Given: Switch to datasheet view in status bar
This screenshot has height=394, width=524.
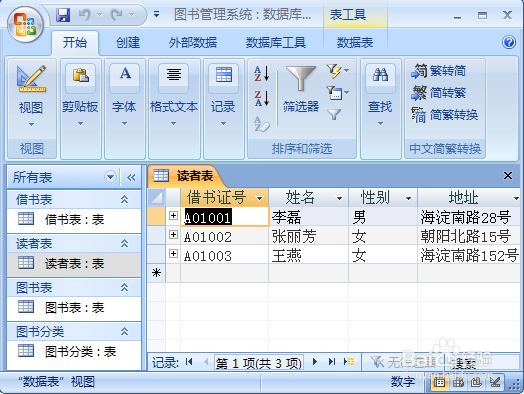Looking at the screenshot, I should click(439, 382).
